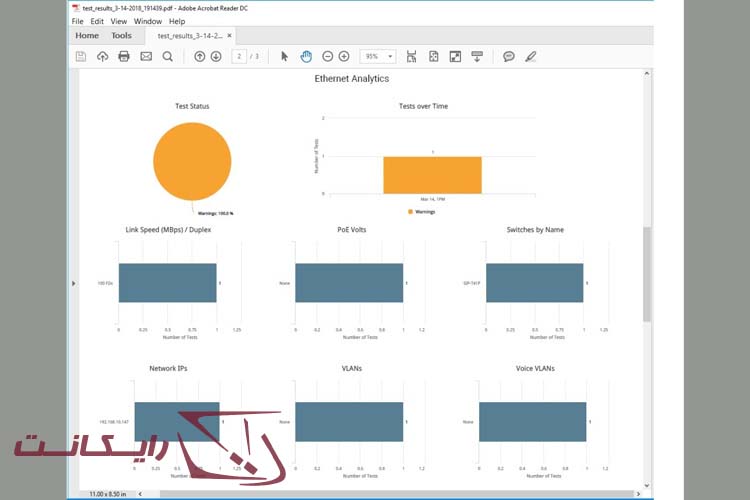Open the File menu

(x=78, y=21)
